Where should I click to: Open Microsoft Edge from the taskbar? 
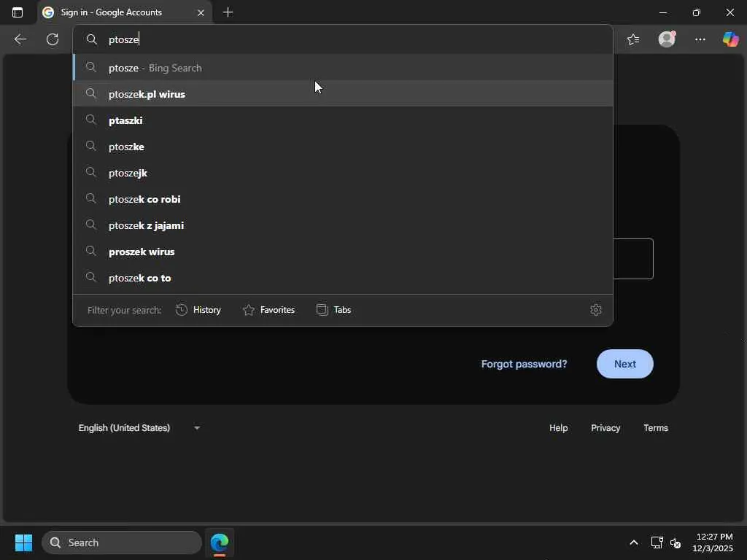[x=220, y=542]
